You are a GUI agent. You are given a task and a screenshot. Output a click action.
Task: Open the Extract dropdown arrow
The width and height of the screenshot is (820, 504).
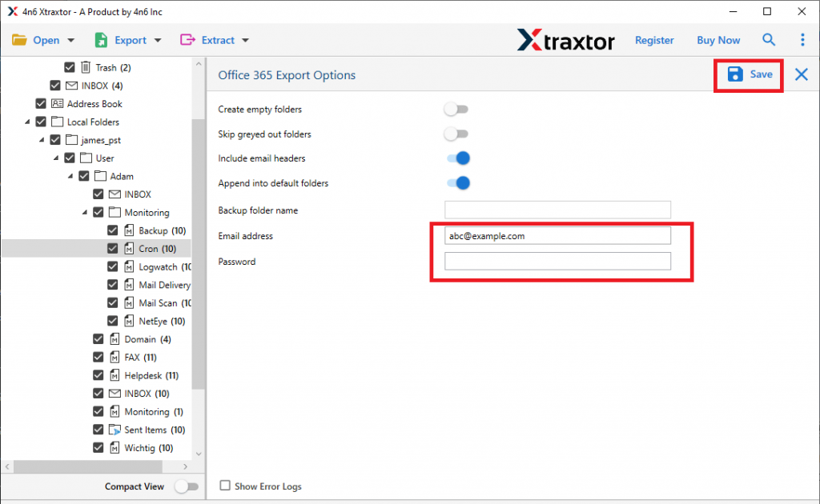coord(245,40)
